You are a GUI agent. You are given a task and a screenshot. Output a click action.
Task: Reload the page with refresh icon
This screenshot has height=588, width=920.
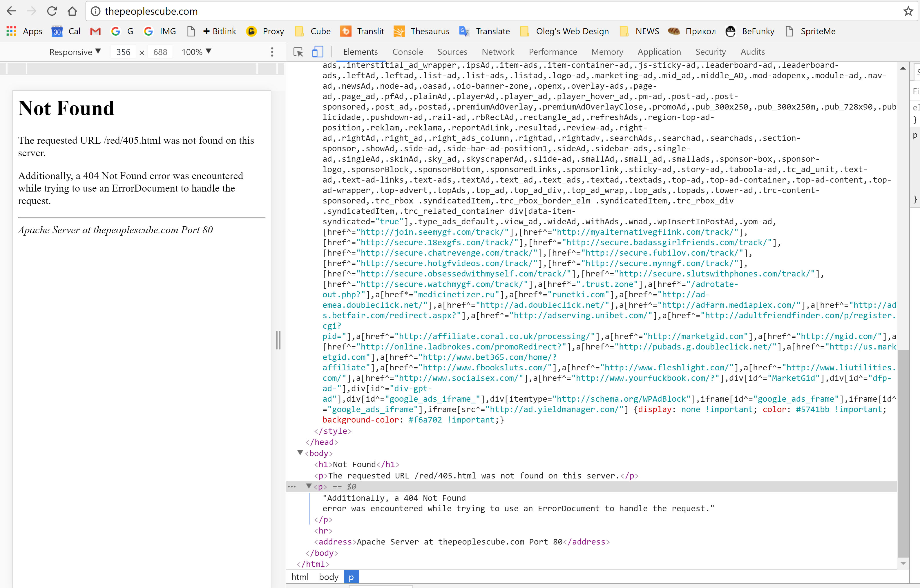[x=52, y=11]
